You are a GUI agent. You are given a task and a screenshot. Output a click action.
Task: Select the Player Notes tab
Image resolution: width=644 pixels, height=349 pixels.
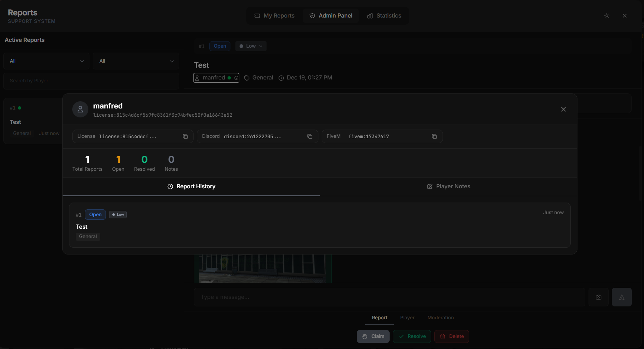[449, 186]
